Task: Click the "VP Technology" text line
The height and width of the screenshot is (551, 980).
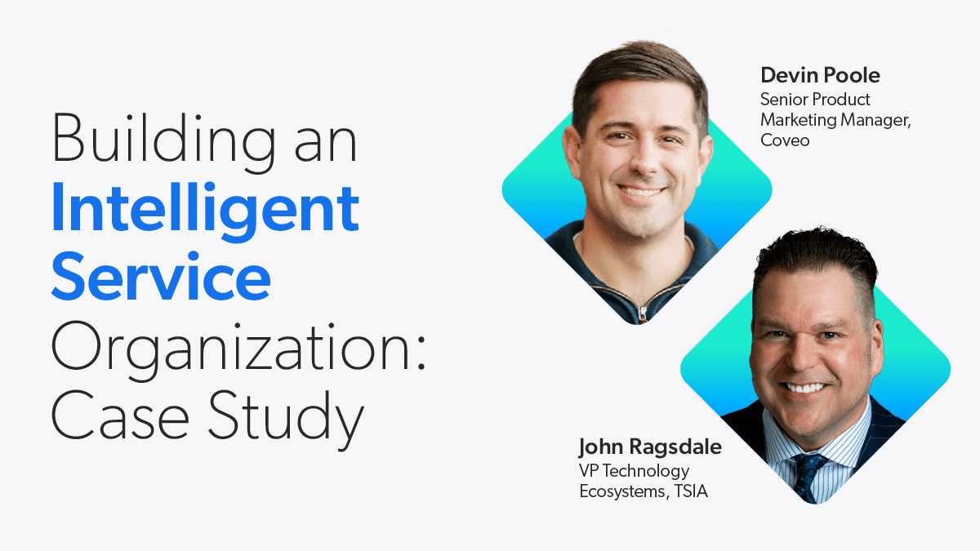Action: coord(635,471)
